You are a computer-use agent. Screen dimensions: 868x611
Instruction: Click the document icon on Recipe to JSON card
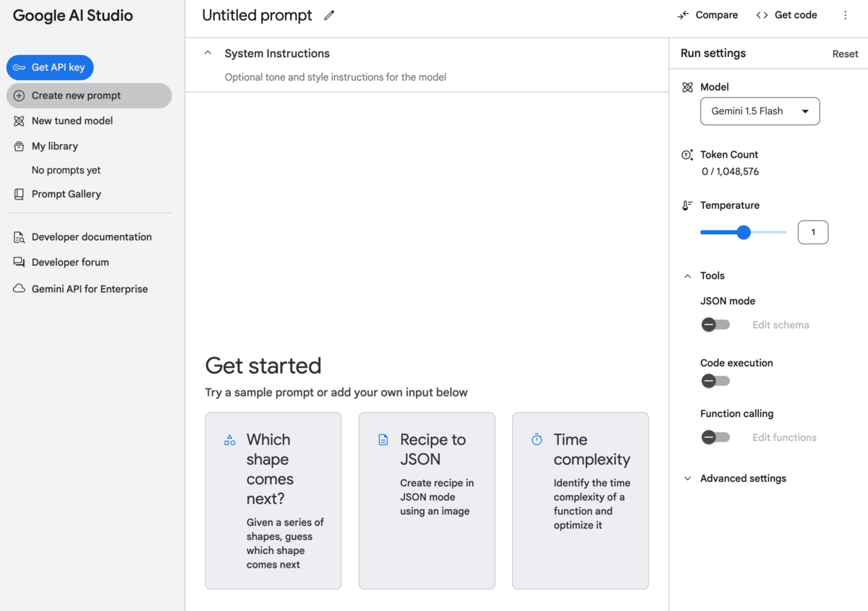point(383,440)
